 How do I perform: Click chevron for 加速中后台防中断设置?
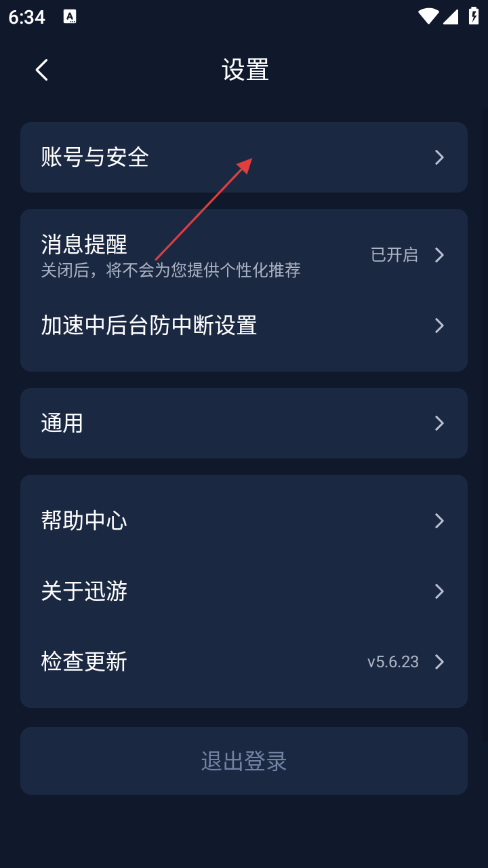pos(439,325)
